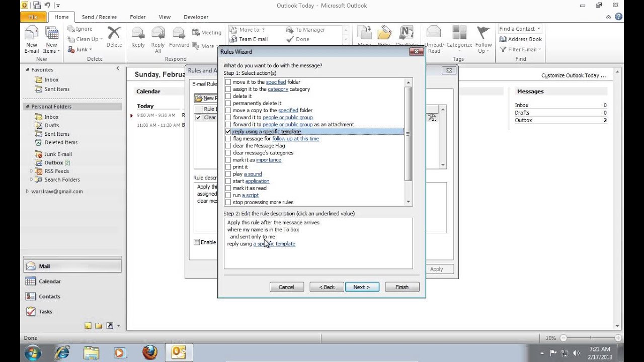The height and width of the screenshot is (362, 644).
Task: Check the 'delete it' action
Action: coord(228,96)
